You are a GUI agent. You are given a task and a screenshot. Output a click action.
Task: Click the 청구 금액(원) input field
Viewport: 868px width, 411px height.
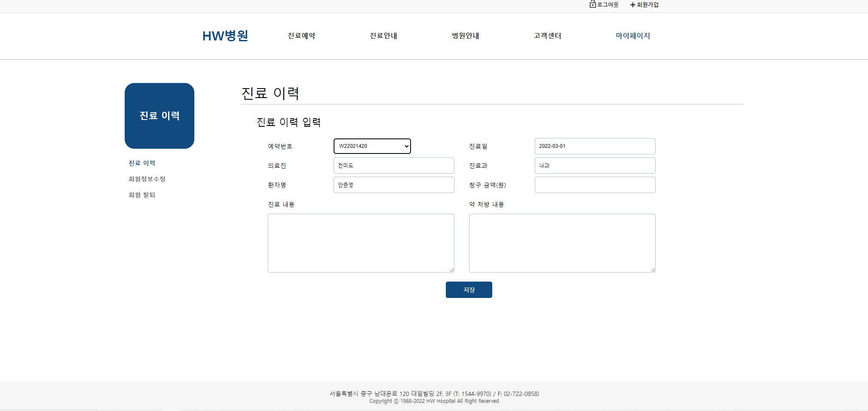595,184
